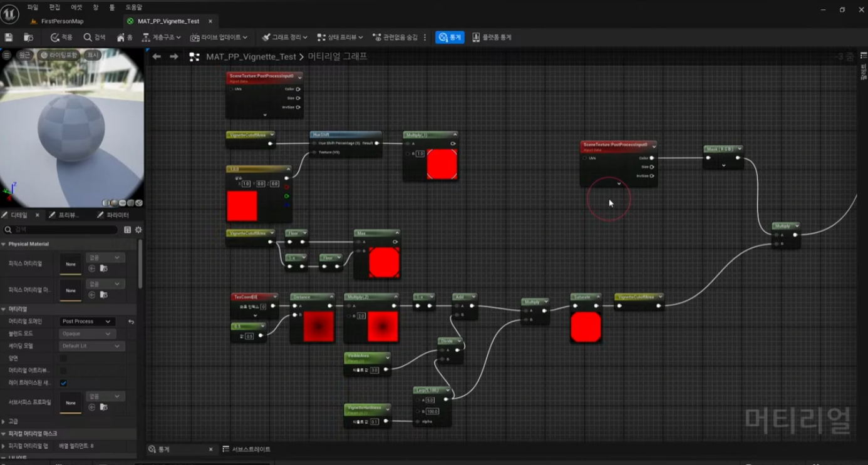
Task: Switch to the FirstPersonMap tab
Action: [61, 21]
